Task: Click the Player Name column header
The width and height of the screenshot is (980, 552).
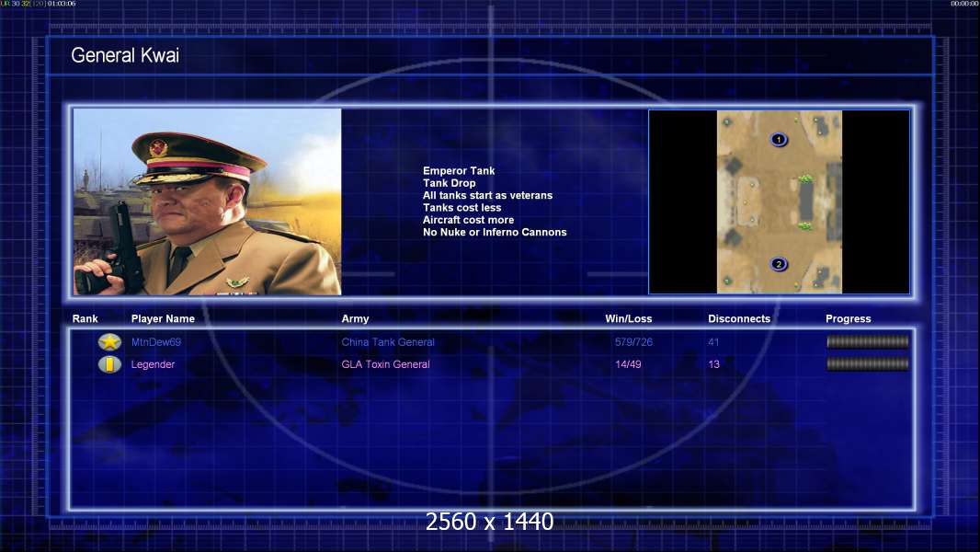Action: [163, 318]
